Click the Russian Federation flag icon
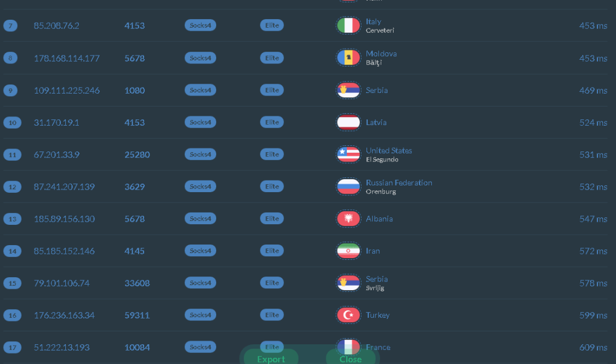 (x=348, y=187)
